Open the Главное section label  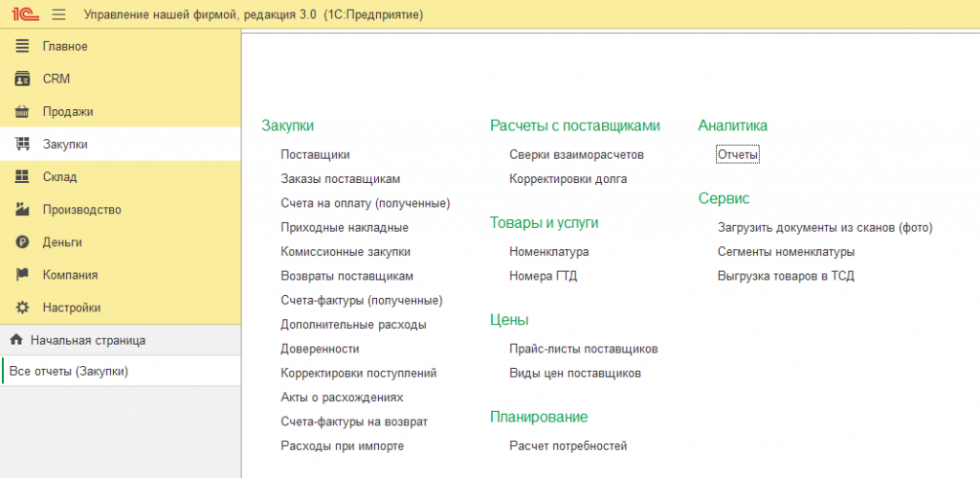coord(65,46)
